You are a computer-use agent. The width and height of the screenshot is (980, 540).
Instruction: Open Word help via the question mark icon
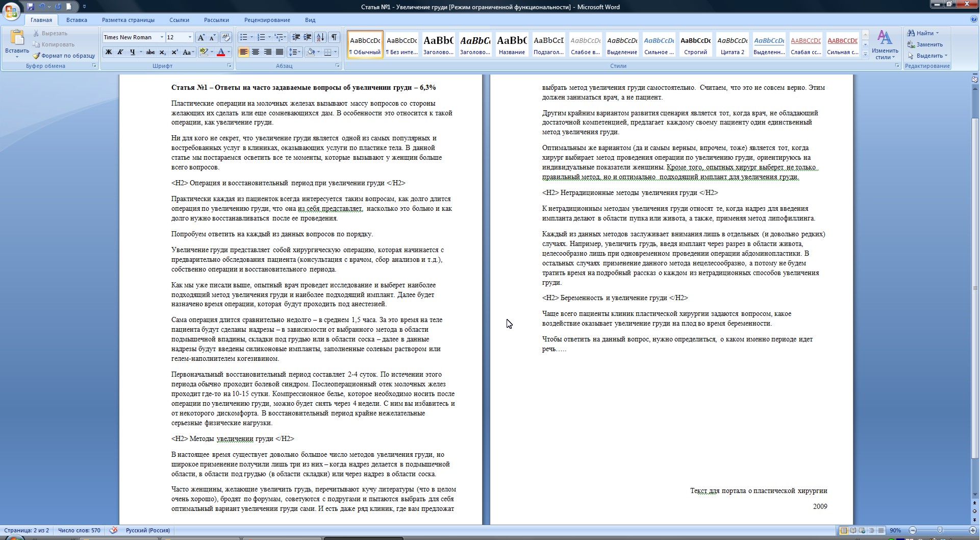coord(974,19)
